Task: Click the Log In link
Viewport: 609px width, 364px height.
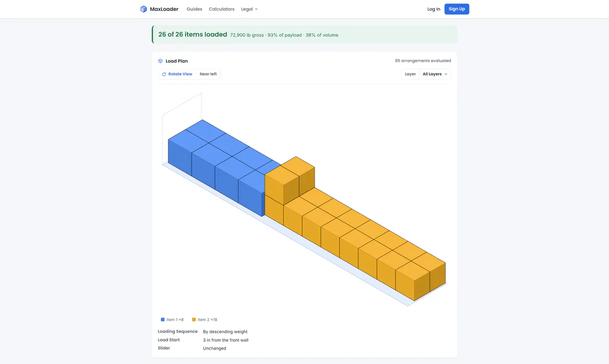Action: coord(433,9)
